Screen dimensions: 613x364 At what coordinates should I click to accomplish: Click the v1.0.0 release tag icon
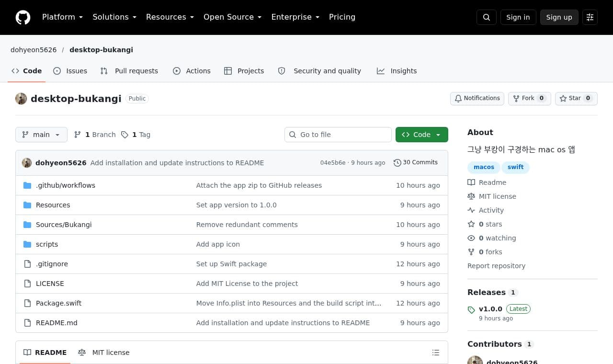click(471, 310)
